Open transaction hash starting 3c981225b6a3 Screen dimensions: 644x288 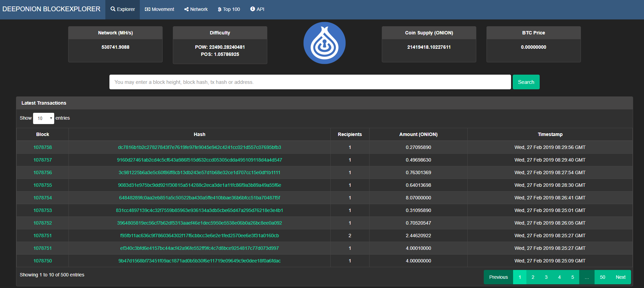point(199,172)
